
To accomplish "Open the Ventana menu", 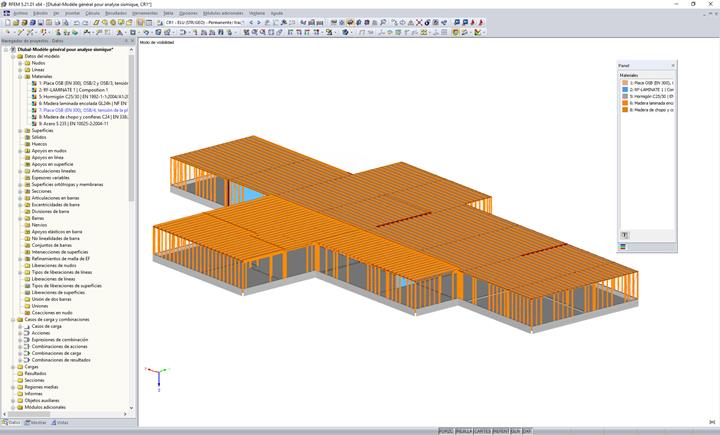I will [257, 13].
